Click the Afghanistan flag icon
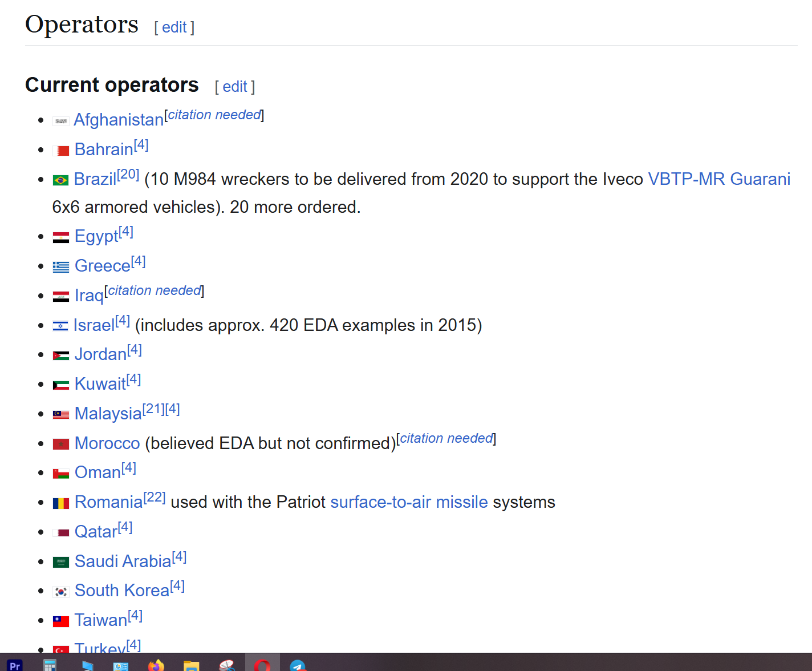Image resolution: width=812 pixels, height=671 pixels. pos(61,121)
